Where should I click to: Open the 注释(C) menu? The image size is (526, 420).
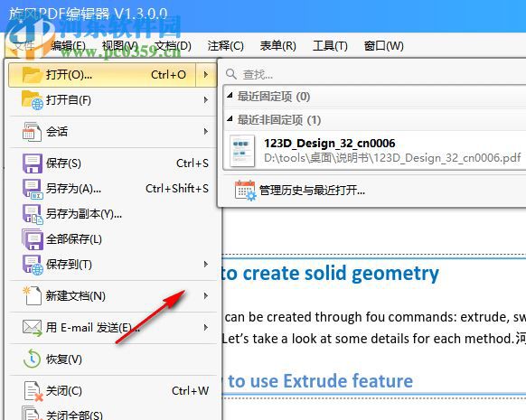[225, 45]
